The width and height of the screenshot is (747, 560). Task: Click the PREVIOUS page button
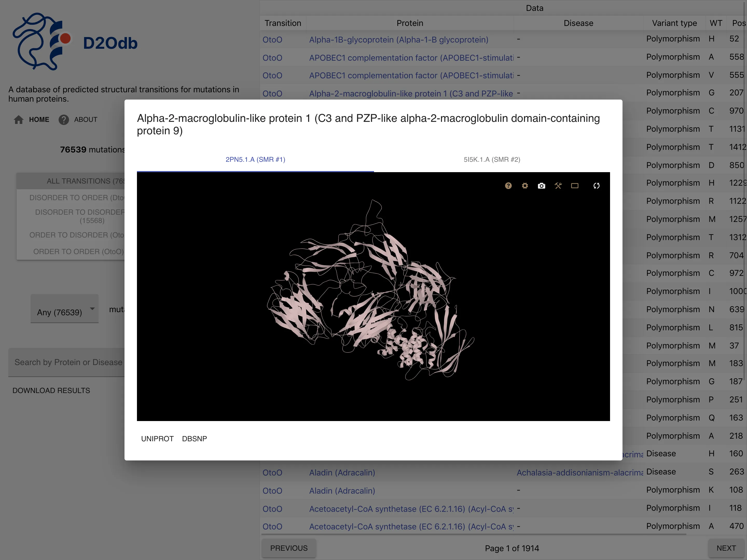(289, 548)
